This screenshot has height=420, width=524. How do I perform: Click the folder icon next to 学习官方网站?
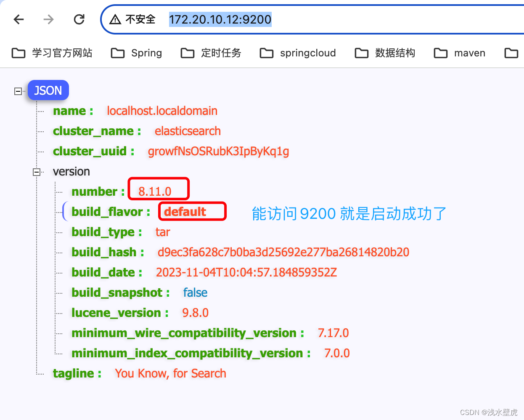pyautogui.click(x=19, y=53)
